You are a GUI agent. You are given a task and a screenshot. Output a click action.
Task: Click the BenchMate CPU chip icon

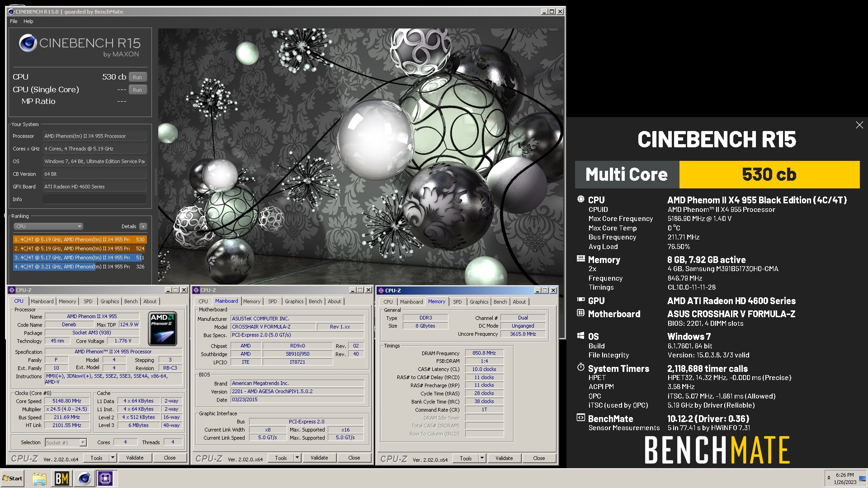click(x=581, y=199)
